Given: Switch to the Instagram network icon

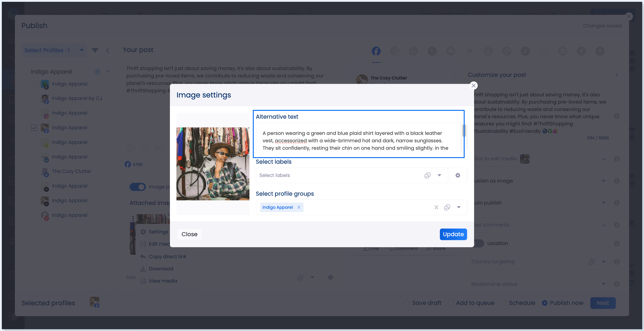Looking at the screenshot, I should click(x=395, y=51).
